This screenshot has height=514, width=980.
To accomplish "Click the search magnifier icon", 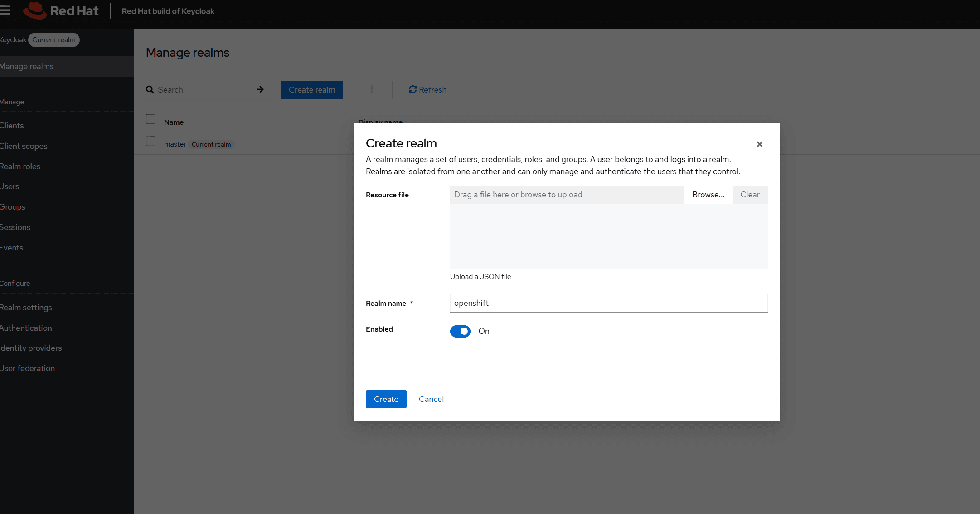I will coord(150,90).
